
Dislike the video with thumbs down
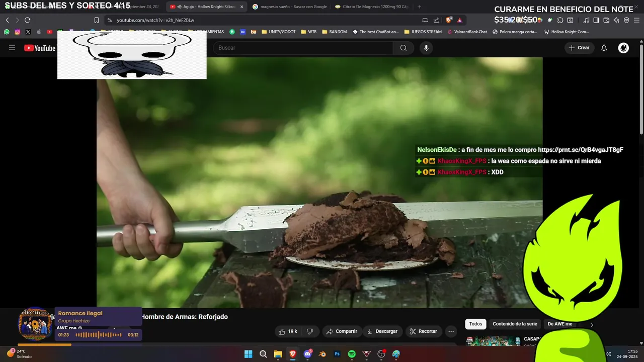pos(310,331)
